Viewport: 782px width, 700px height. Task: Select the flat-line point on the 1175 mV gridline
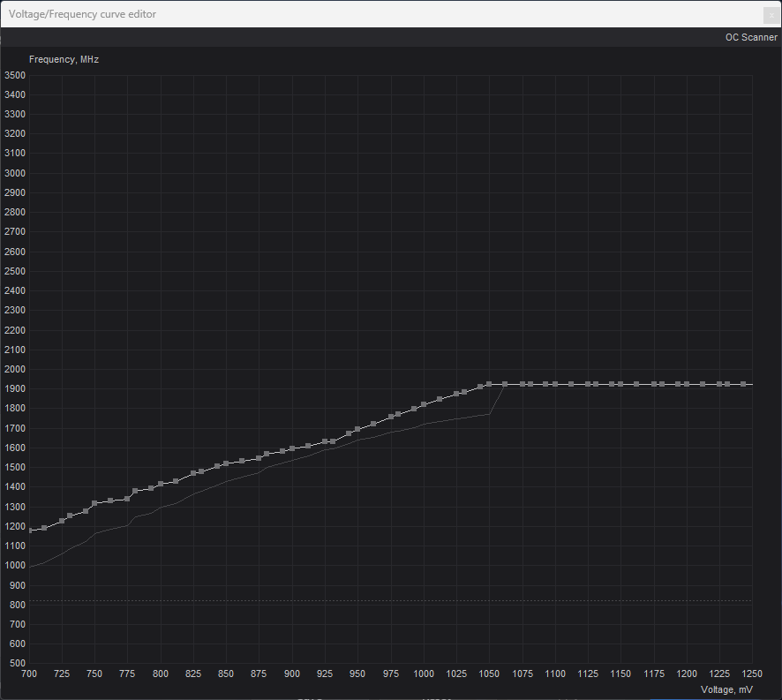654,384
